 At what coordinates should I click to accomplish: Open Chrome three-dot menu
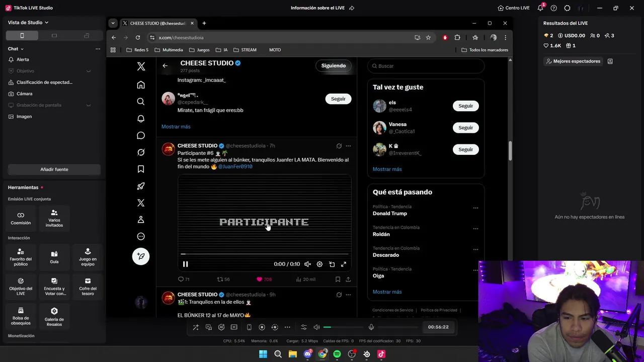(505, 38)
